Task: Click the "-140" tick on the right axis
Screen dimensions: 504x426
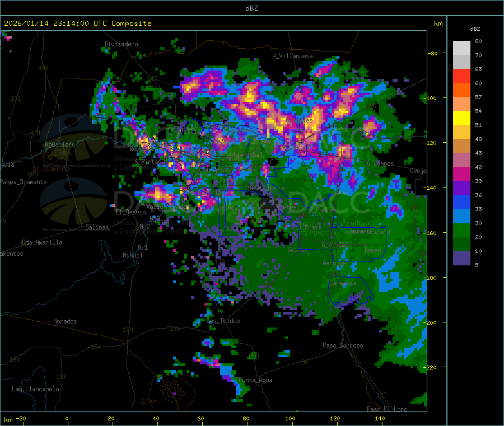Action: click(x=431, y=188)
